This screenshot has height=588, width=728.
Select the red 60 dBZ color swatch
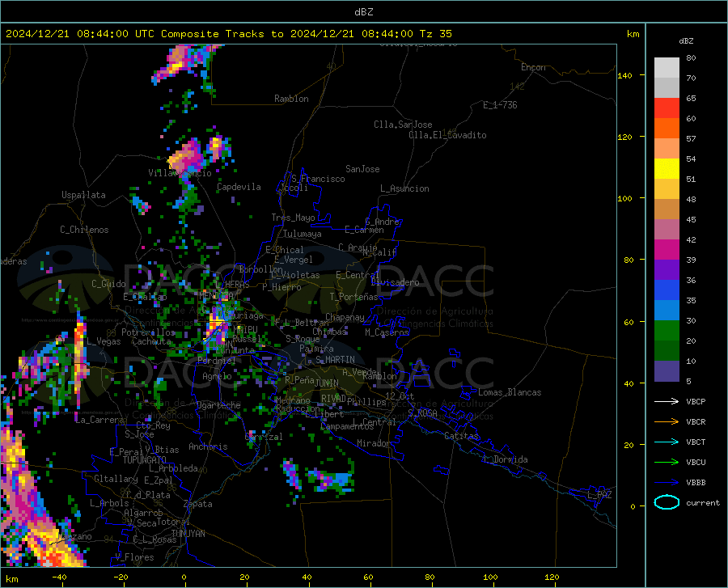point(667,108)
